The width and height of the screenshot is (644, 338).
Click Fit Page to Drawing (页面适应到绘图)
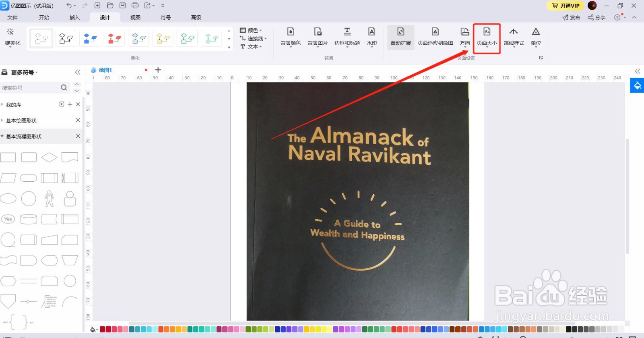[x=435, y=37]
